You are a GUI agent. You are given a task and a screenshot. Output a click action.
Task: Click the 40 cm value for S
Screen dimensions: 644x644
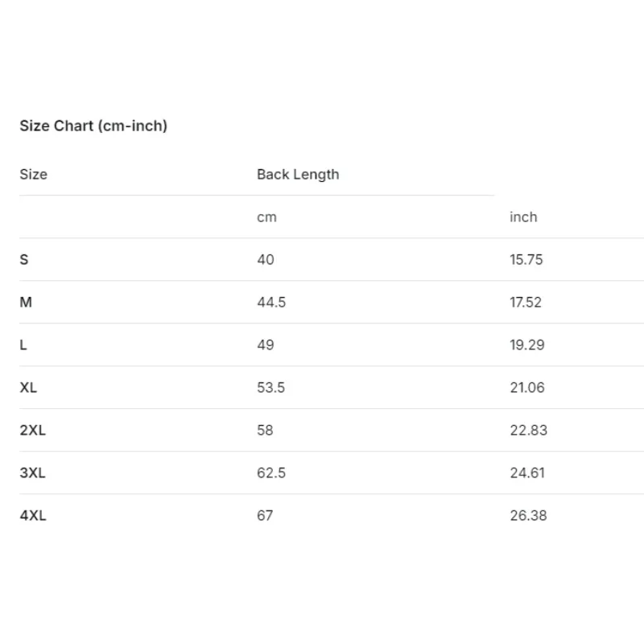[266, 259]
